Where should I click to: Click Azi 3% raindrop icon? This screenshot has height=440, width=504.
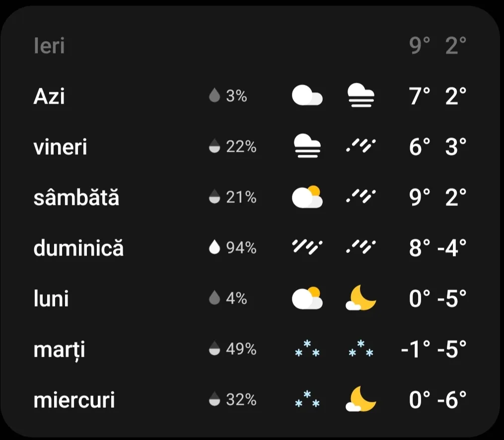pos(215,96)
